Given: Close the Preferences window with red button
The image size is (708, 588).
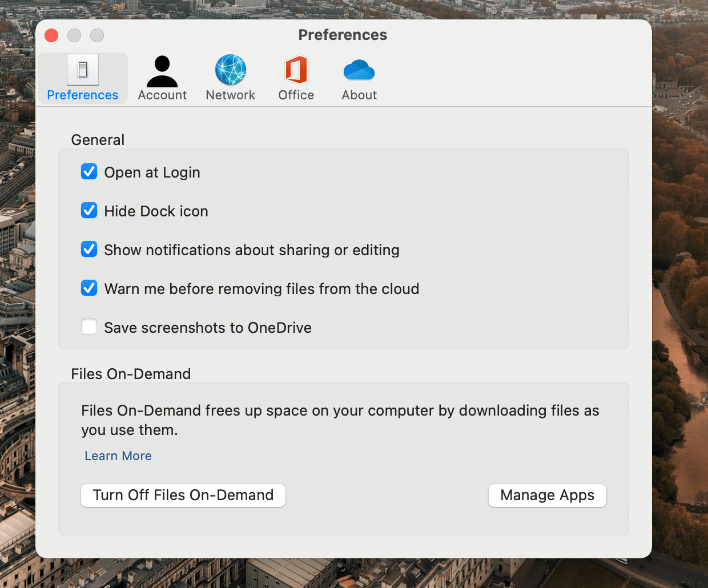Looking at the screenshot, I should coord(51,35).
